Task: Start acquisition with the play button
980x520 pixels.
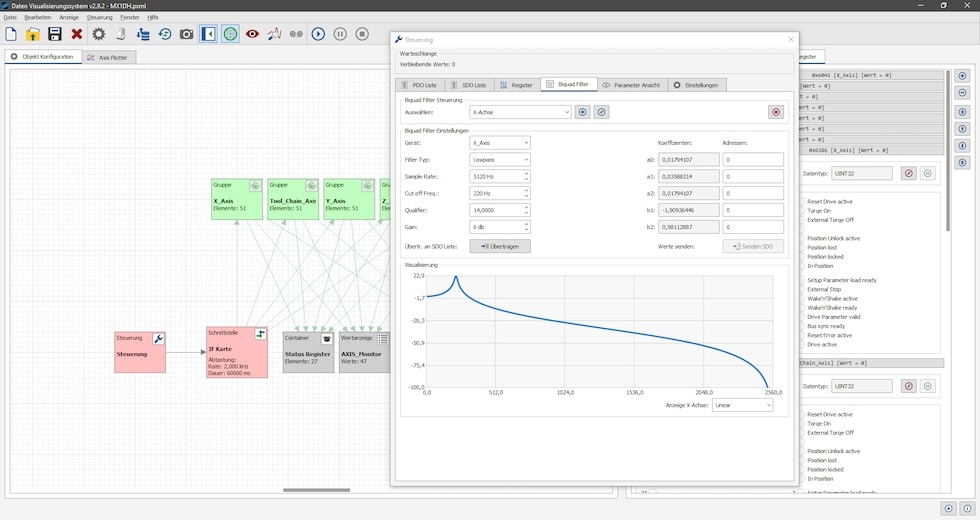Action: pos(318,34)
